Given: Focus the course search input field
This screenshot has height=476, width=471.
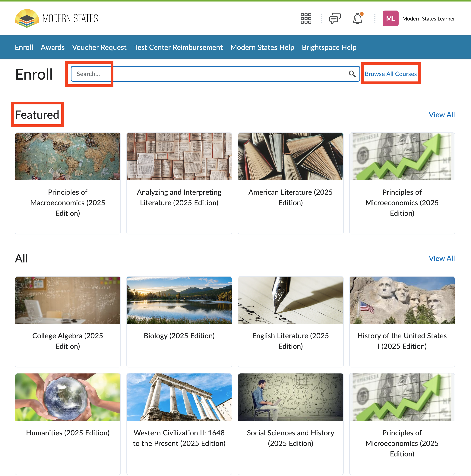Looking at the screenshot, I should pyautogui.click(x=212, y=74).
